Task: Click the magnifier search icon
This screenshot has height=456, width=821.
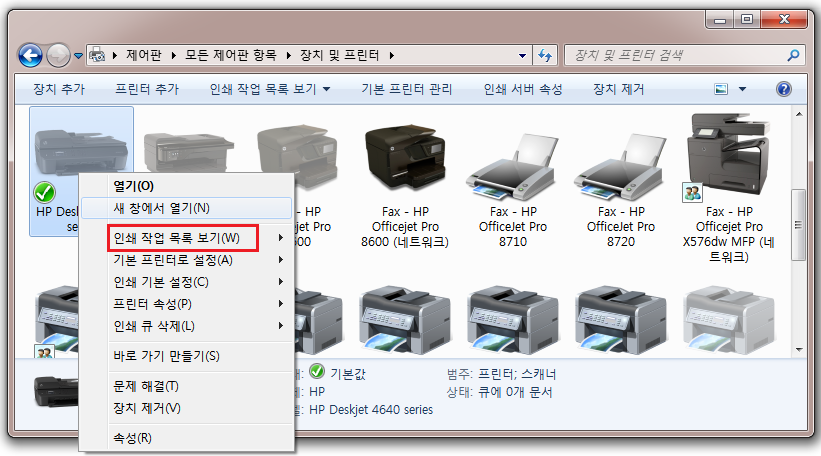Action: 794,55
